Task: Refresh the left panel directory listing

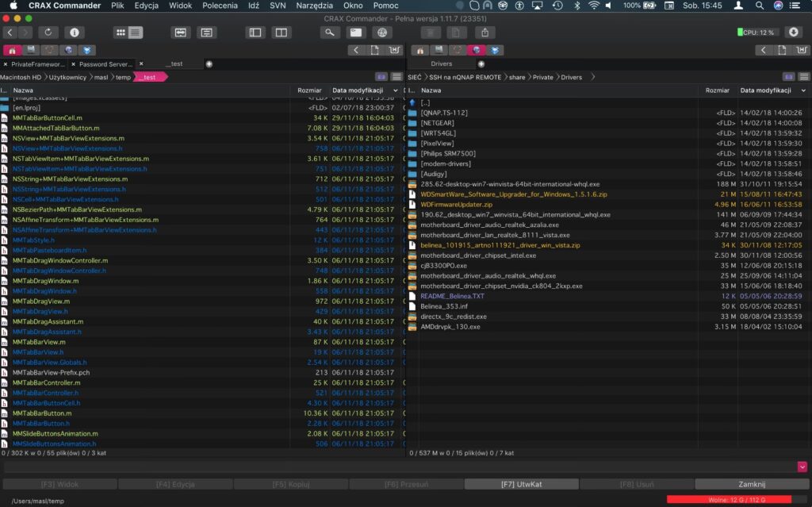Action: (x=47, y=33)
